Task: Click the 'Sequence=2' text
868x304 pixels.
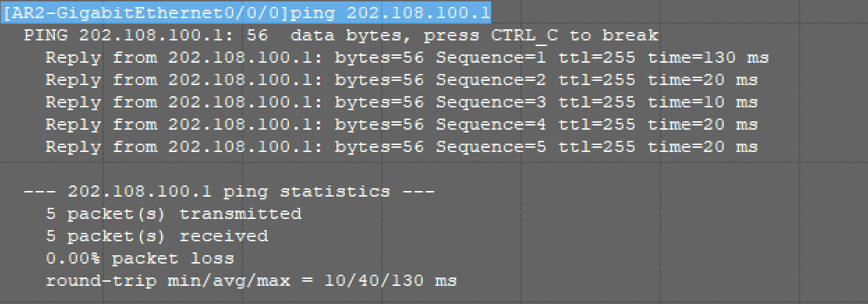Action: [491, 80]
